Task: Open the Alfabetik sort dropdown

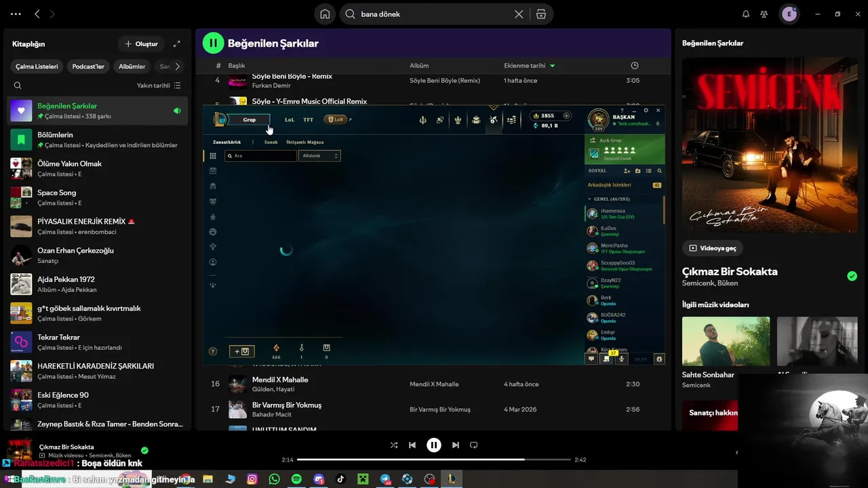Action: tap(319, 156)
